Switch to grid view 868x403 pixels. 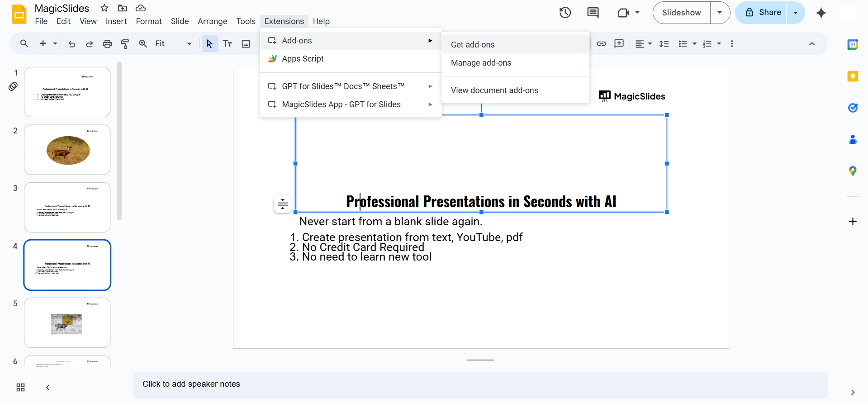point(20,387)
